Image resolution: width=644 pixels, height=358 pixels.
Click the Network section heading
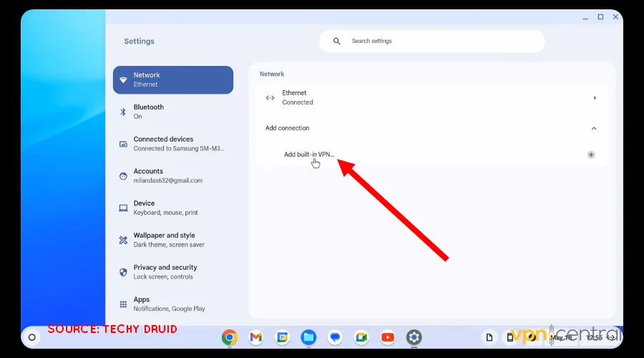click(272, 74)
